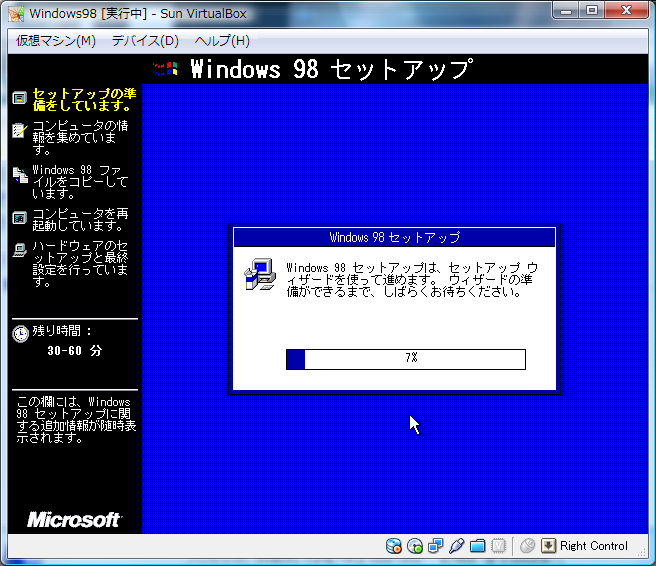Viewport: 656px width, 566px height.
Task: Close the VirtualBox window
Action: [x=627, y=10]
